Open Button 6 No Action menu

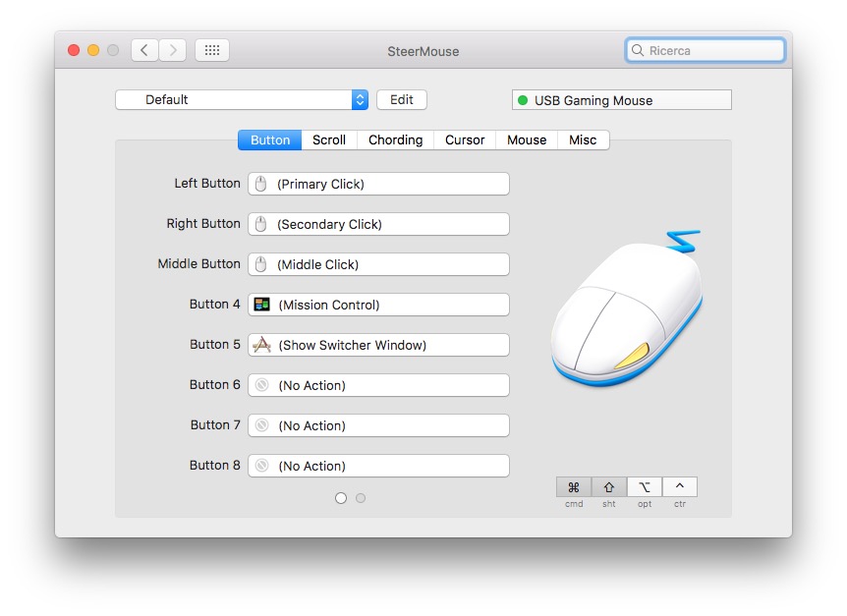click(x=378, y=385)
